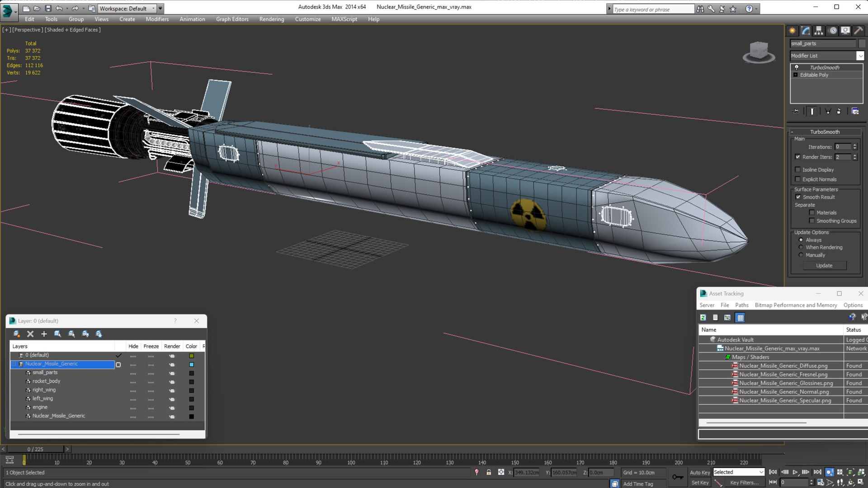868x488 pixels.
Task: Click Delete layer X icon in Layer dialog
Action: (x=30, y=334)
